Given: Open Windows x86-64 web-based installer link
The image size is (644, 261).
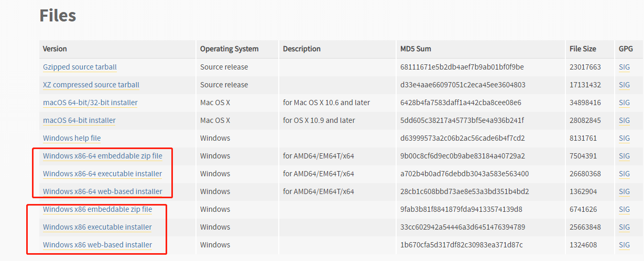Looking at the screenshot, I should pyautogui.click(x=103, y=191).
